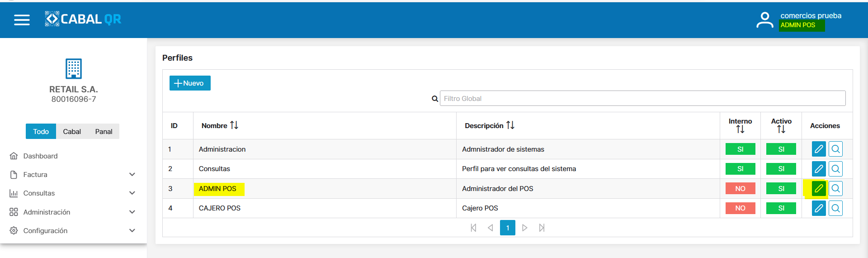Switch to the Panal tab
The image size is (868, 258).
tap(104, 131)
